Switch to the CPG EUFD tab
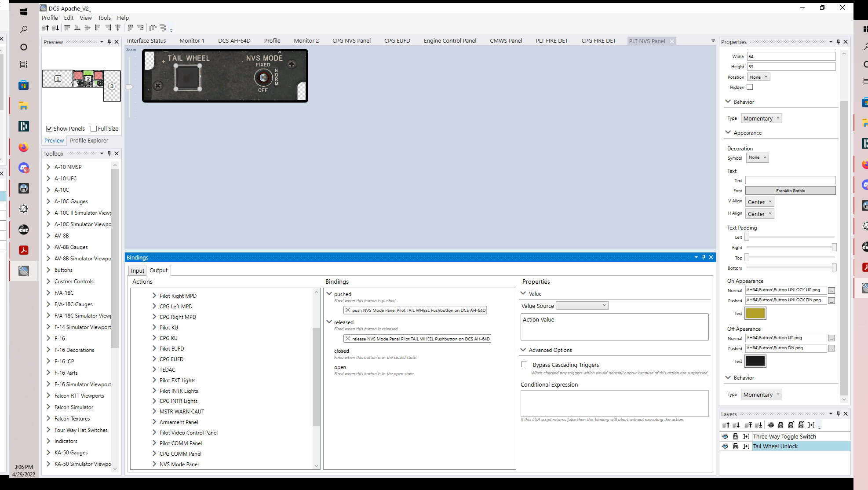This screenshot has height=490, width=868. (x=397, y=40)
